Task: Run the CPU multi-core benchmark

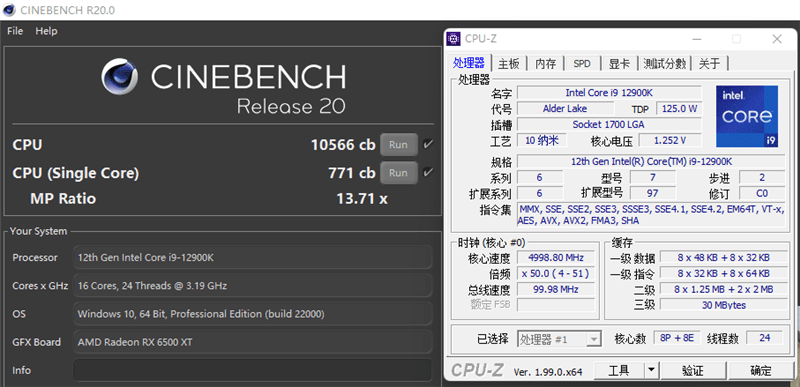Action: tap(398, 145)
